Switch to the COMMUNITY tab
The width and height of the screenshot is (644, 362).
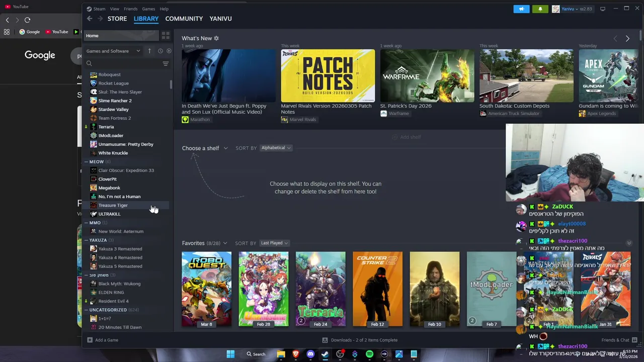click(184, 19)
